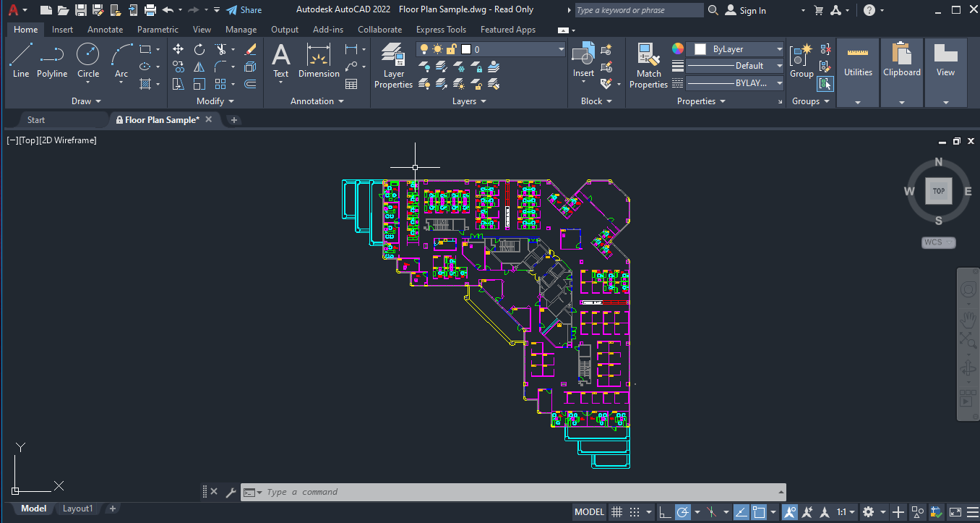980x523 pixels.
Task: Toggle the drawing grid display in status bar
Action: point(616,512)
